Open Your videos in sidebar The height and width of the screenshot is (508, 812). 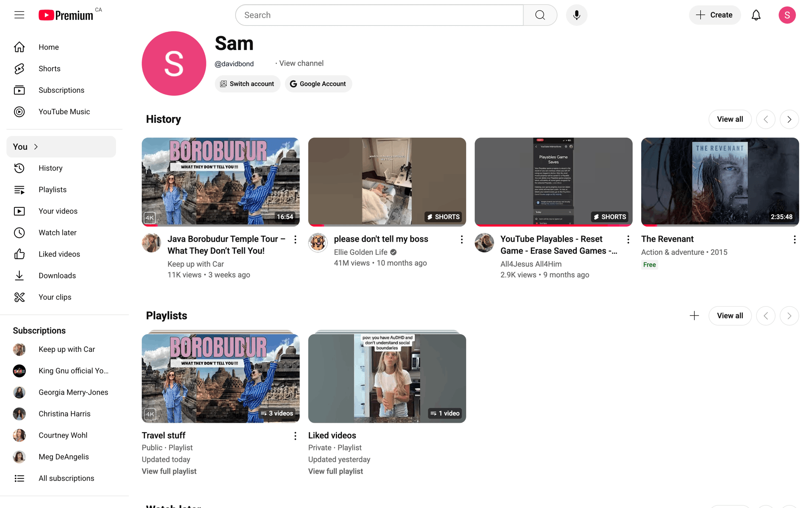tap(61, 211)
